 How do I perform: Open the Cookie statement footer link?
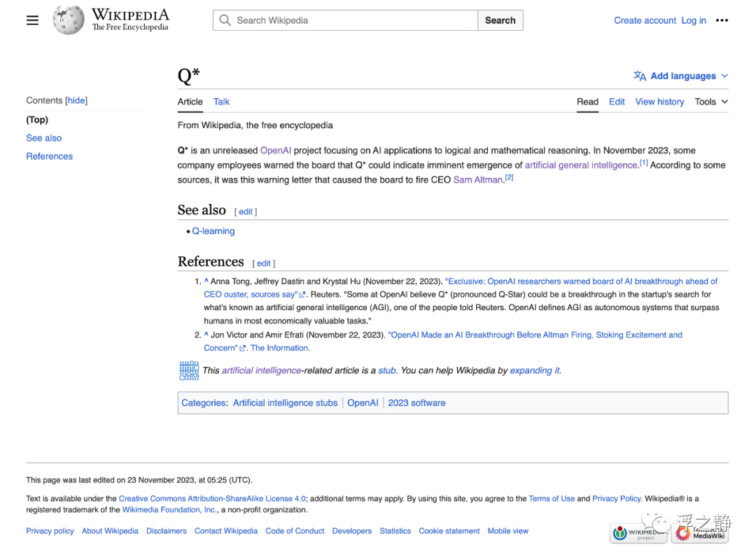[449, 531]
